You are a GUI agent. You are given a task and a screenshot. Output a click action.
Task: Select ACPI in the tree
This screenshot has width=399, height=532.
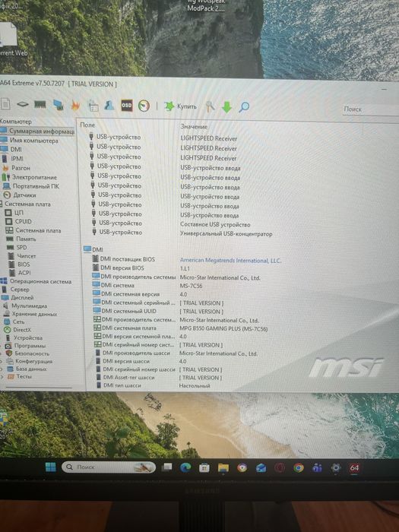[x=24, y=272]
